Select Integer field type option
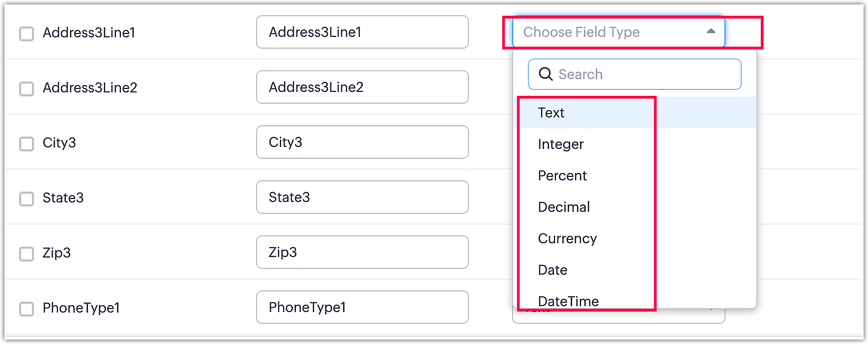The image size is (868, 344). [561, 144]
